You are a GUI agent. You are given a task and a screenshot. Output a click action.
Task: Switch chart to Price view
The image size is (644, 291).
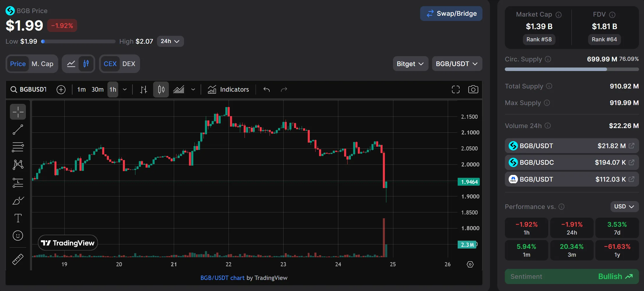tap(18, 64)
